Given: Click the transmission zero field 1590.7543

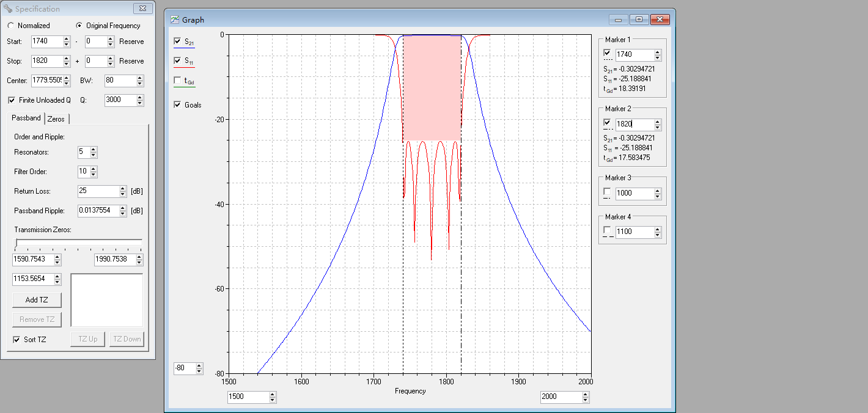Looking at the screenshot, I should 33,260.
